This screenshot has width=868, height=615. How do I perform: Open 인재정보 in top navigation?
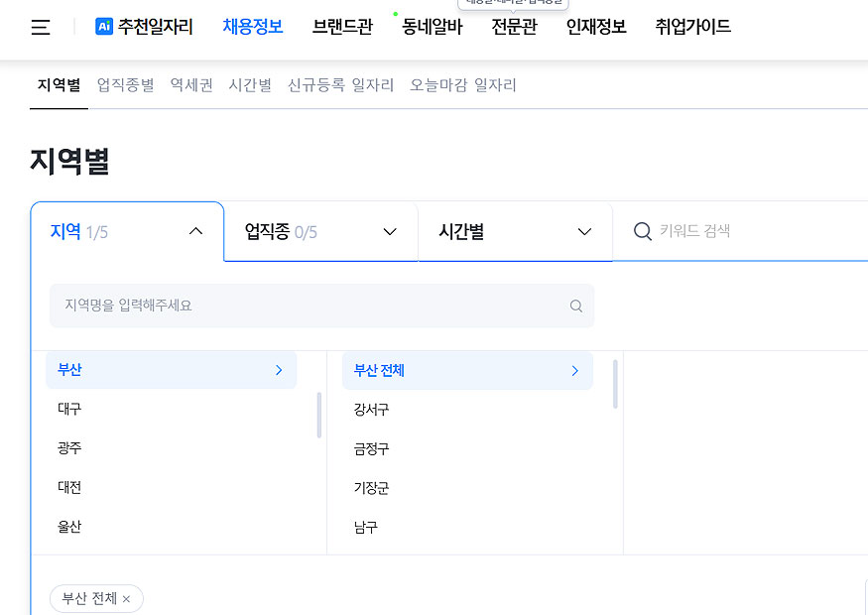coord(596,26)
